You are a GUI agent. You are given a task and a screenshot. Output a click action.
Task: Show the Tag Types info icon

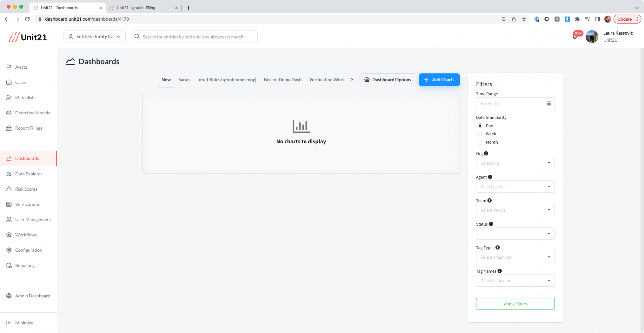tap(498, 248)
